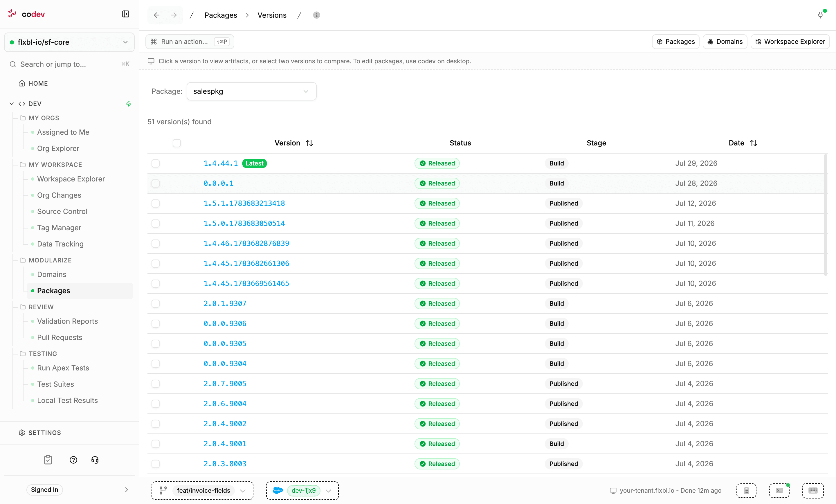Viewport: 836px width, 504px height.
Task: Open Org Explorer in sidebar
Action: point(58,149)
